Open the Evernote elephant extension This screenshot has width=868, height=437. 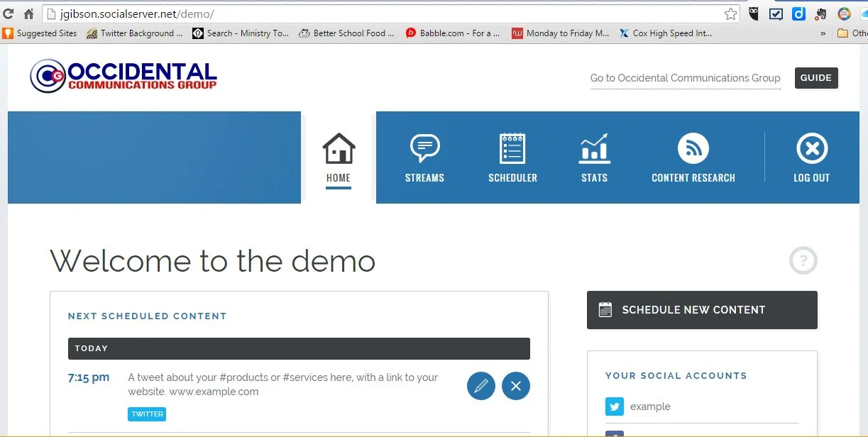821,13
